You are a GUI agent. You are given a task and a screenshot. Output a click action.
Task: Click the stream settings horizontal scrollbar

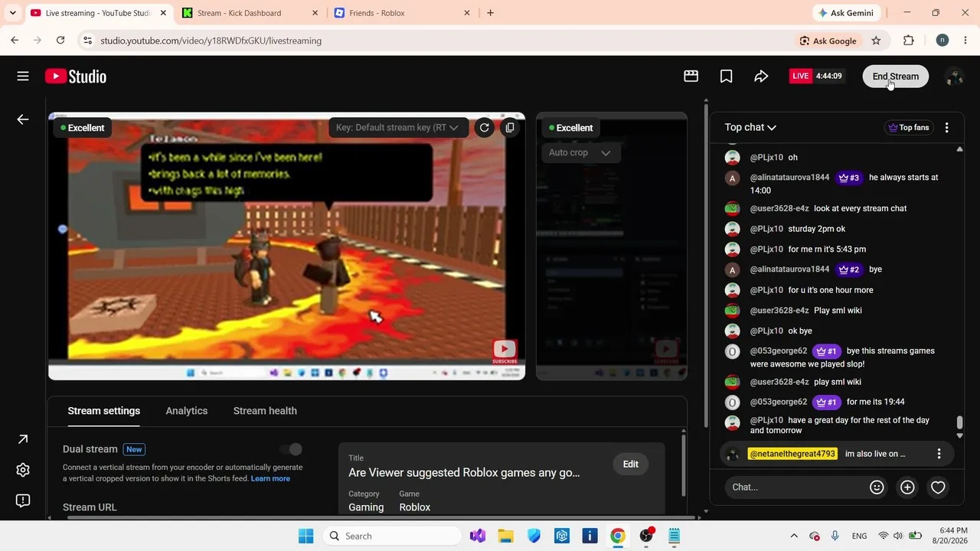(x=383, y=517)
